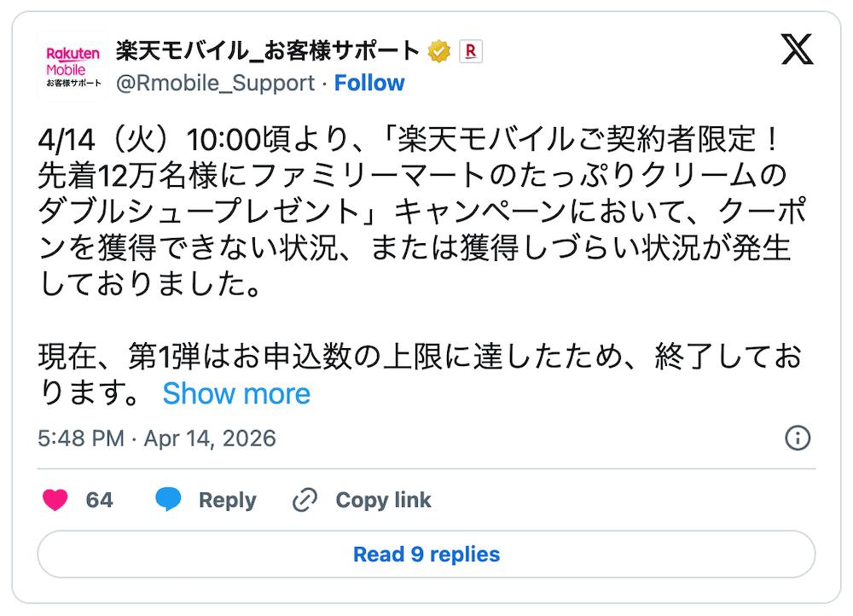
Task: Click the 64 likes count
Action: (x=99, y=500)
